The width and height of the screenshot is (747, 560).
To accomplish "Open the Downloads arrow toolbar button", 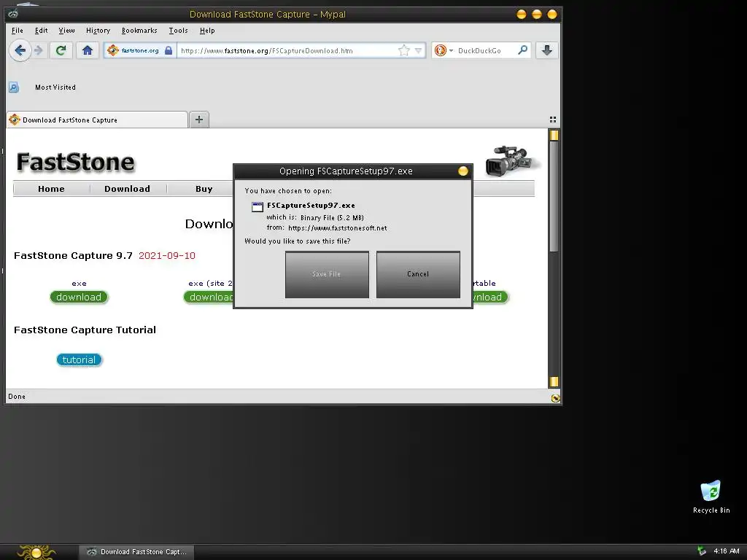I will (547, 50).
